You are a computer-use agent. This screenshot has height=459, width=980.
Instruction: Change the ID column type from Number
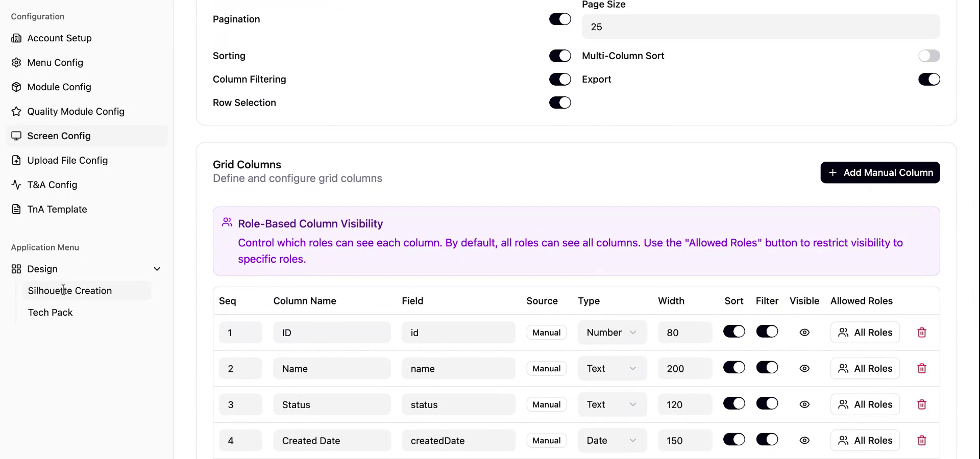tap(611, 332)
